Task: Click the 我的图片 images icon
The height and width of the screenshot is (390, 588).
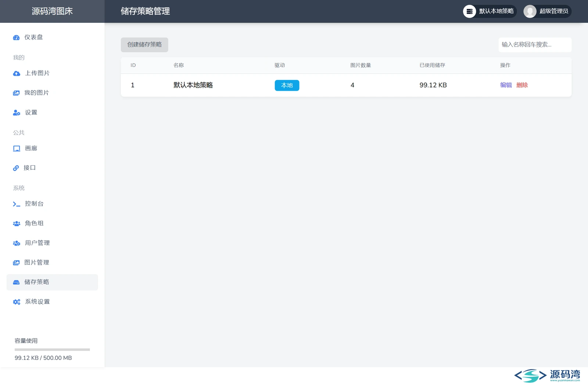Action: 16,93
